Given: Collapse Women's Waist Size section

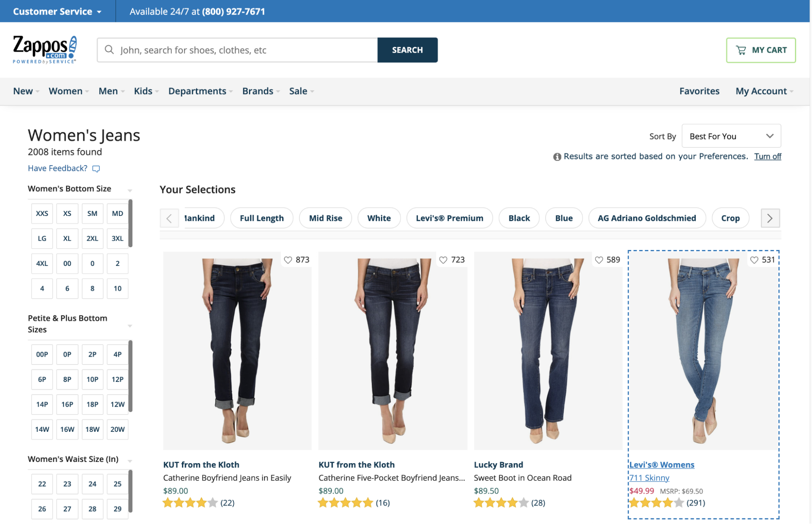Looking at the screenshot, I should coord(130,461).
